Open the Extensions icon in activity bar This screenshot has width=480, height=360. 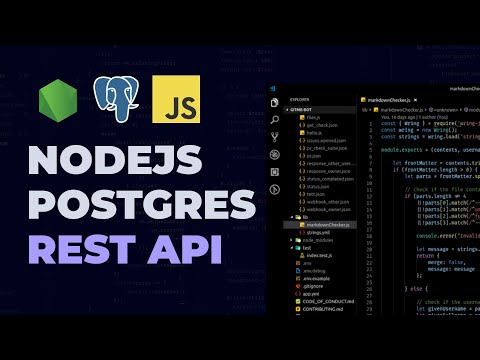pos(274,172)
